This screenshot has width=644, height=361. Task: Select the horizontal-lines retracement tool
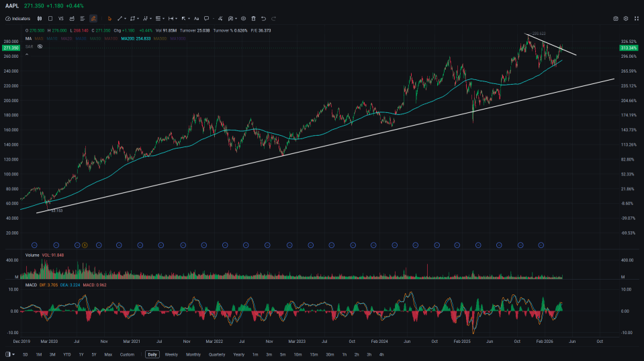[x=158, y=19]
